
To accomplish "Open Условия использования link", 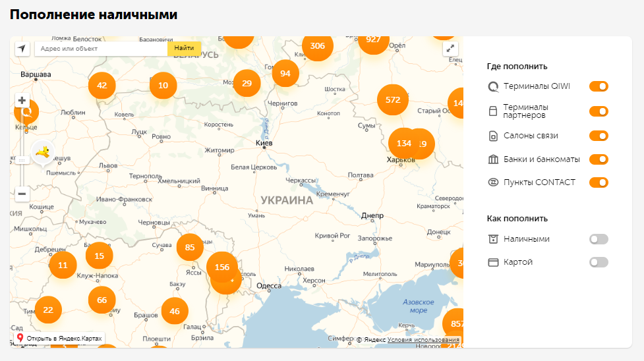I will [423, 340].
